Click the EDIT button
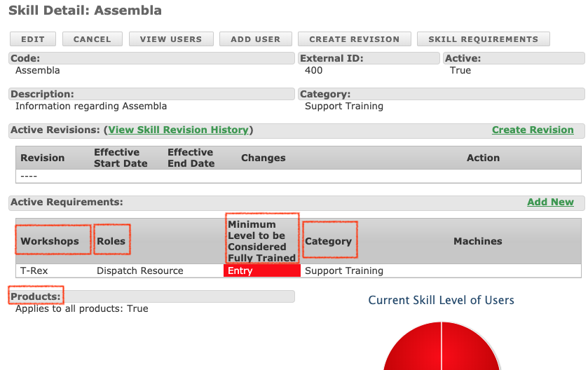Image resolution: width=588 pixels, height=370 pixels. pyautogui.click(x=33, y=39)
